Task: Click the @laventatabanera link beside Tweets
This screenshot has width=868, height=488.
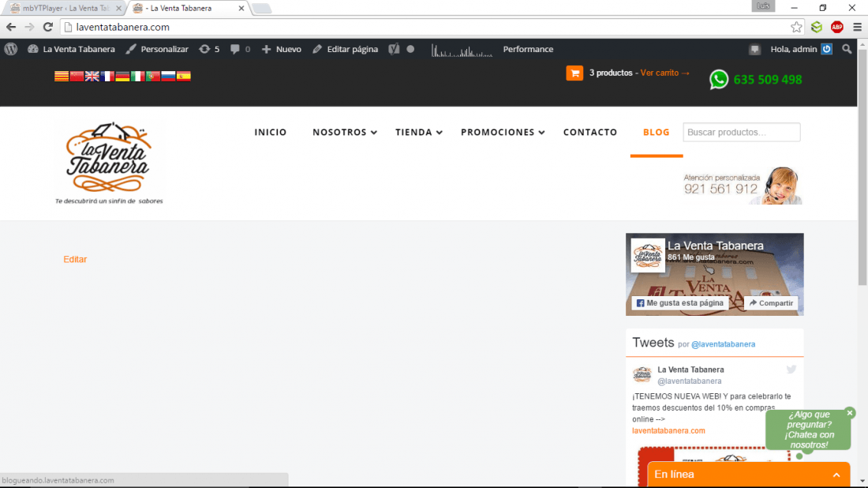Action: point(723,344)
